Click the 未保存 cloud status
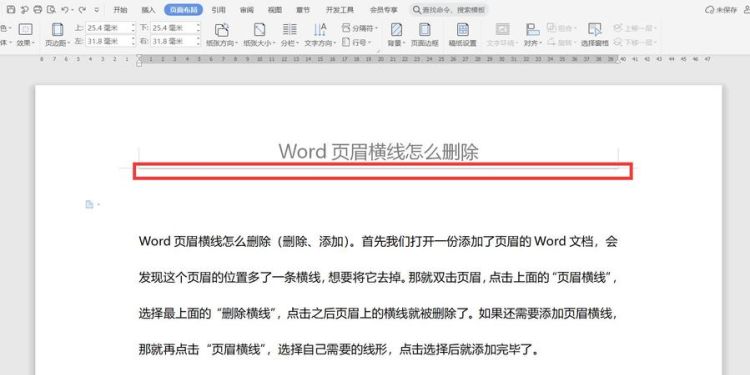750x375 pixels. 721,10
